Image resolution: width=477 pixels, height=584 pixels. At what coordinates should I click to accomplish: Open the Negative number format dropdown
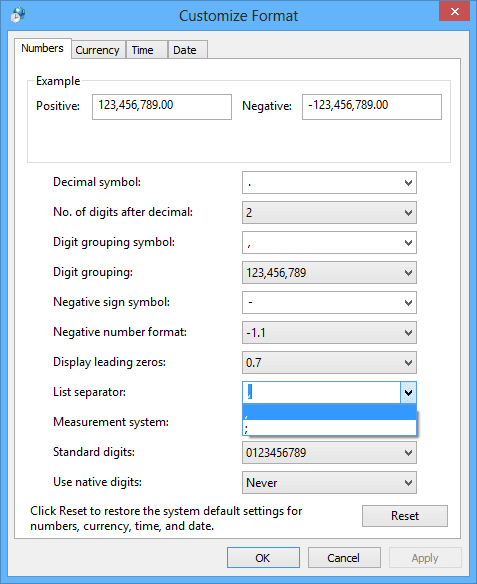click(329, 333)
